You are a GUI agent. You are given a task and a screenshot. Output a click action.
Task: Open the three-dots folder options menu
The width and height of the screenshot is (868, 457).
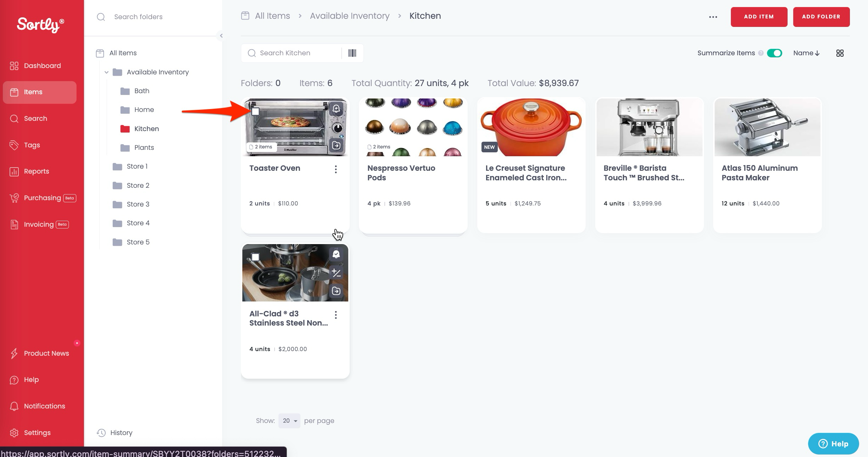point(713,17)
